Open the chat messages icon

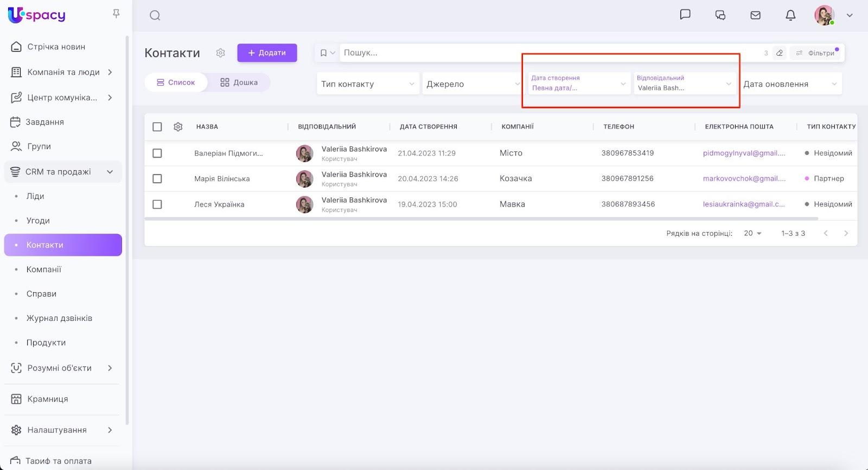(685, 15)
